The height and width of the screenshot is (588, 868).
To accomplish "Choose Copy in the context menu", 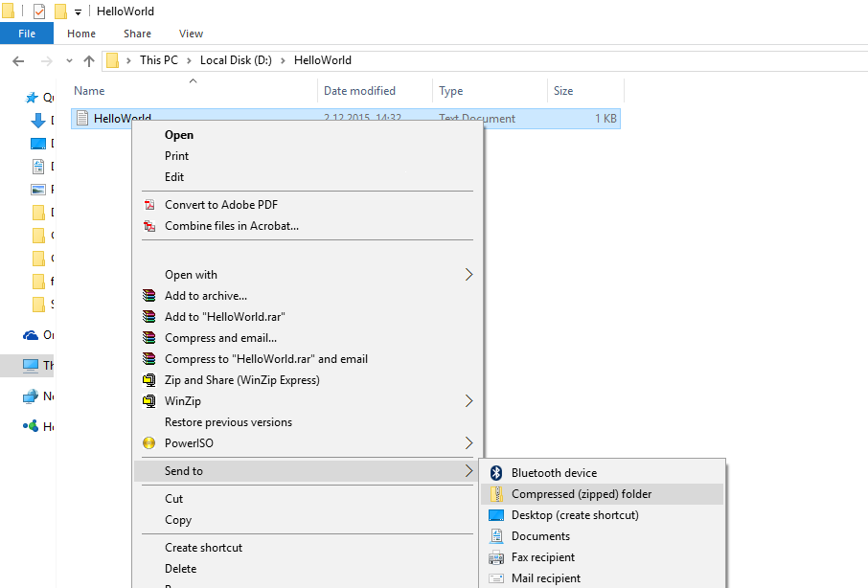I will pyautogui.click(x=178, y=520).
